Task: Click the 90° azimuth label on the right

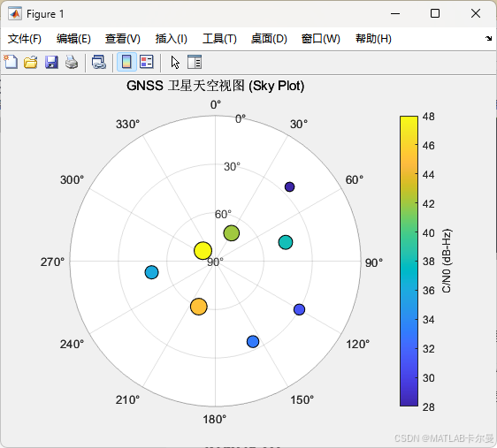Action: coord(374,262)
